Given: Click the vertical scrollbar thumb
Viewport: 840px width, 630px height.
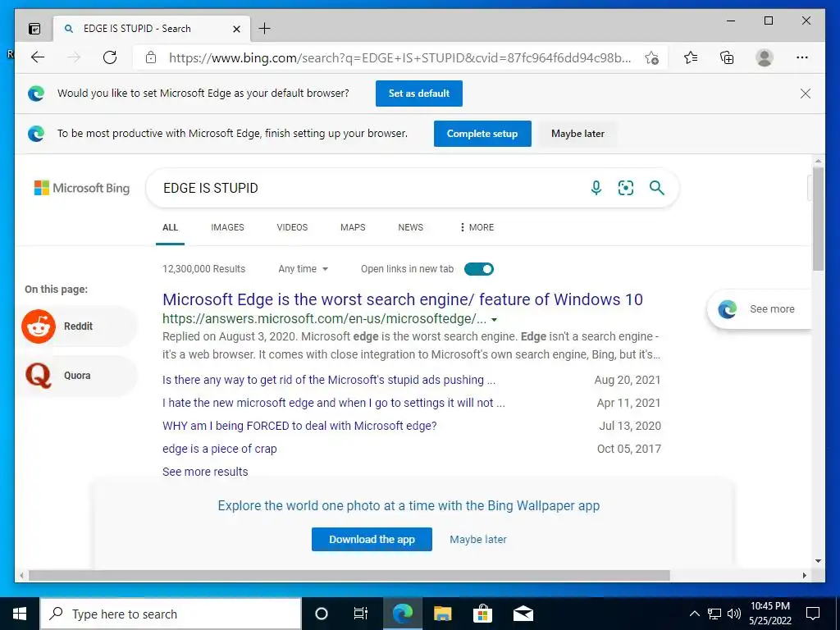Looking at the screenshot, I should [x=818, y=218].
